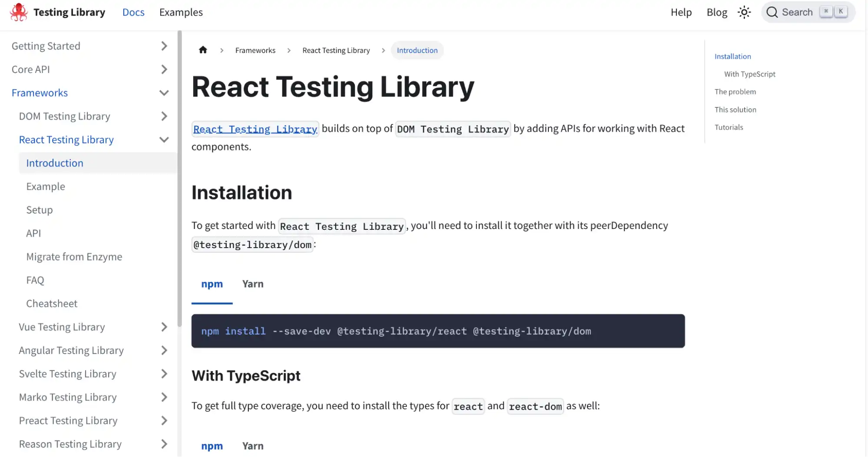Open the Blog page

tap(716, 12)
